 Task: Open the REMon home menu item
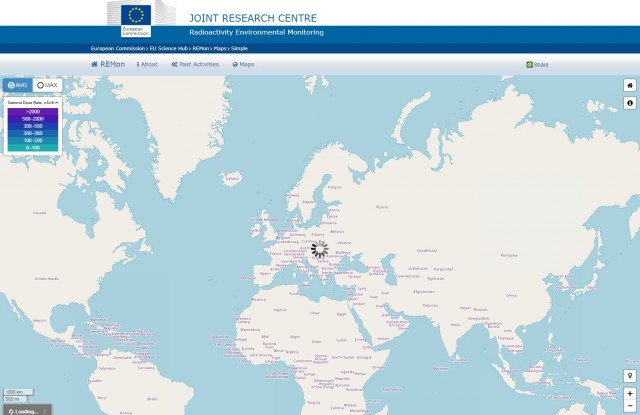tap(108, 64)
